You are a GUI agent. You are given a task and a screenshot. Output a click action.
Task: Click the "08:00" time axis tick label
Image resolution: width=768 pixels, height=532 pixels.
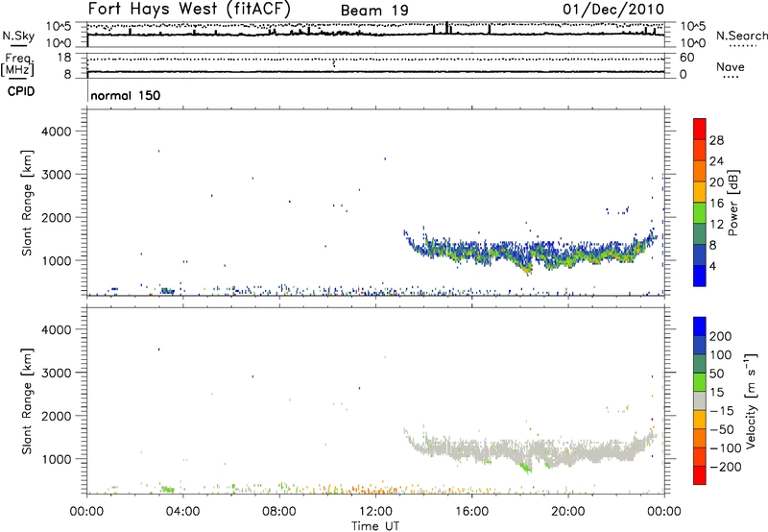[278, 512]
